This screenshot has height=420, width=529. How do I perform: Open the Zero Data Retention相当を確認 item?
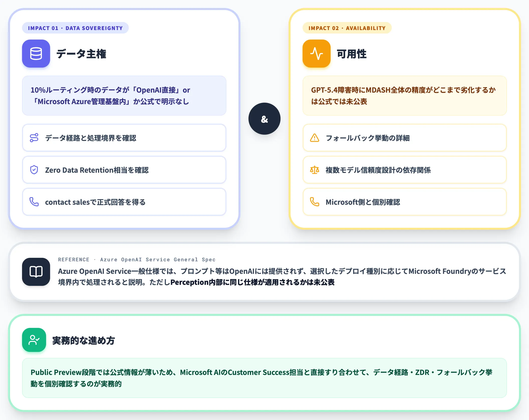(124, 170)
